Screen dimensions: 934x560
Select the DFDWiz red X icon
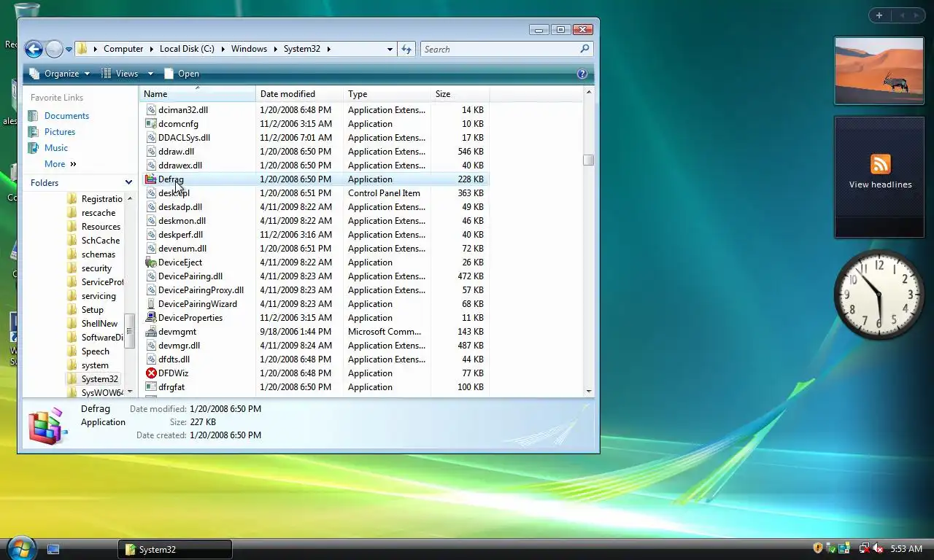point(151,373)
